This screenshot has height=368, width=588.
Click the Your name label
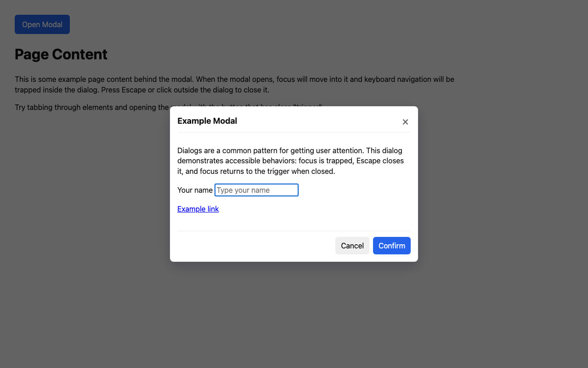(195, 190)
